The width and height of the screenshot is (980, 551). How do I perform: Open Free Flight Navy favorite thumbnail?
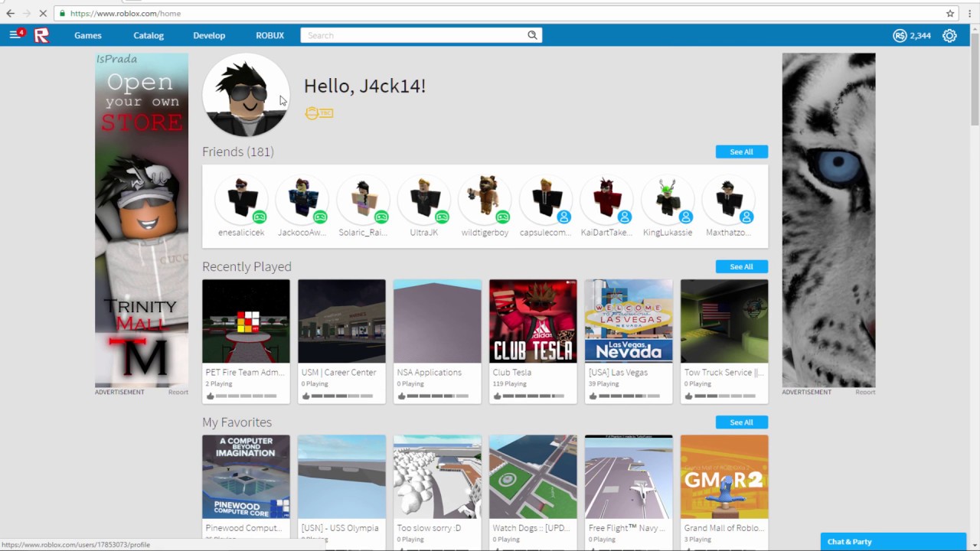tap(629, 477)
